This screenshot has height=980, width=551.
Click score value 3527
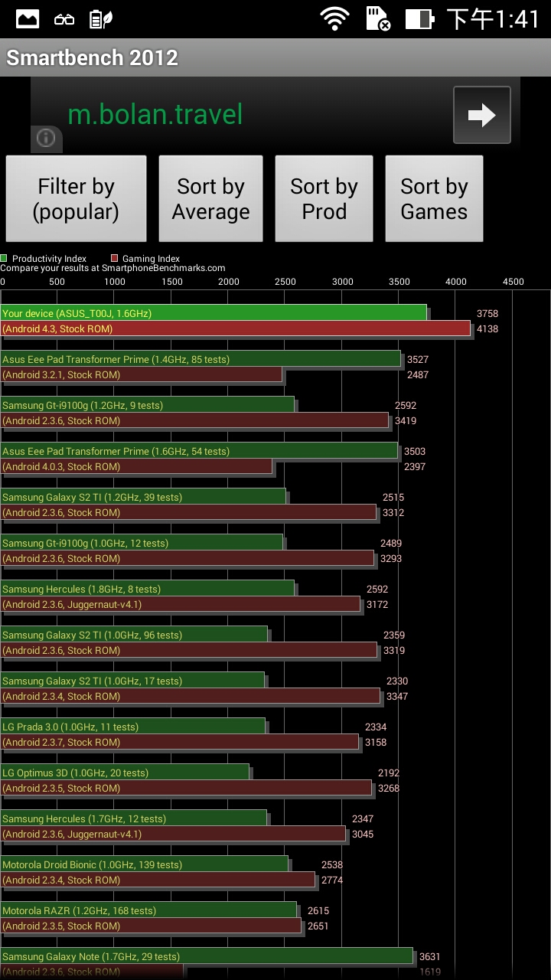click(418, 359)
